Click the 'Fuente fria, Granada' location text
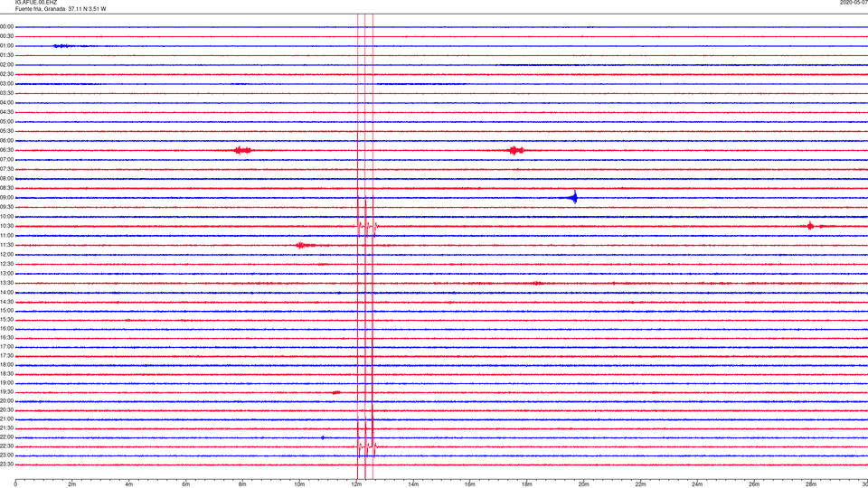The width and height of the screenshot is (868, 488). (x=40, y=9)
